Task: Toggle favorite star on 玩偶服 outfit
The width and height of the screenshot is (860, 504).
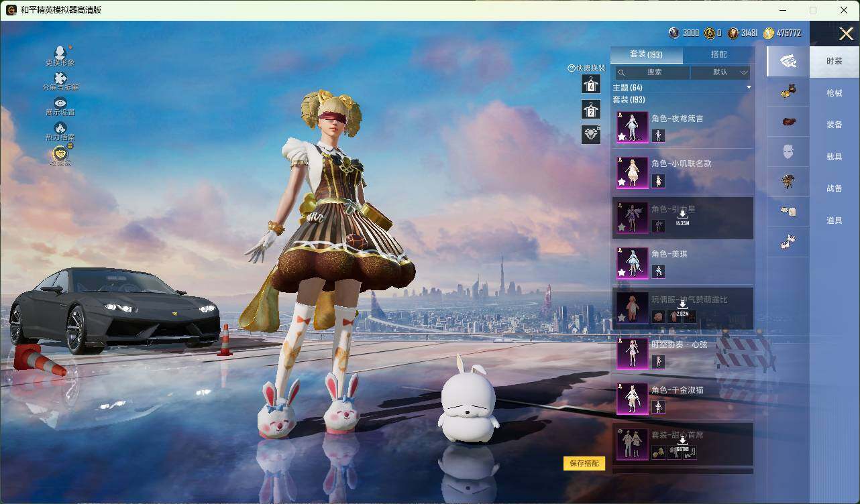Action: click(x=622, y=318)
